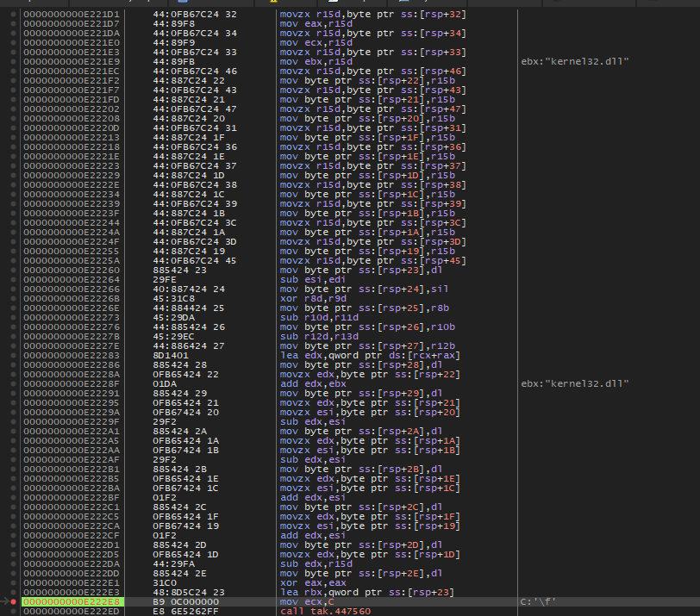Toggle breakpoint dot on row 0000000000E221D1
The height and width of the screenshot is (616, 700).
(14, 15)
